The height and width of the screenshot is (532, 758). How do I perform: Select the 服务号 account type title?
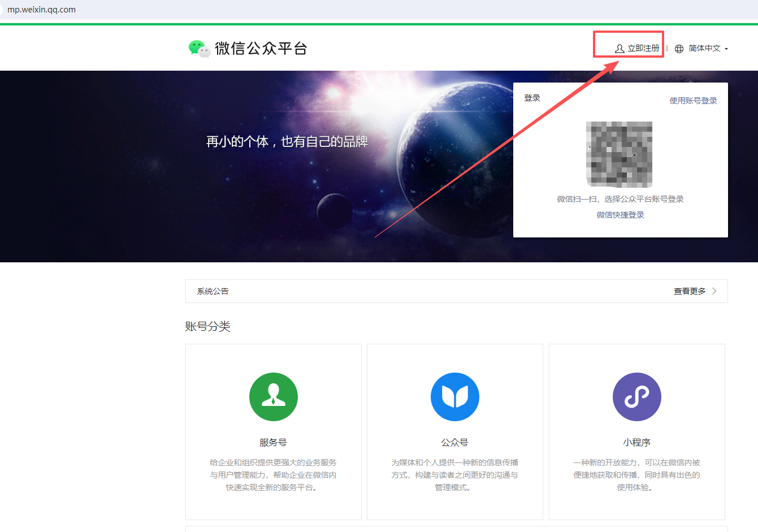273,443
